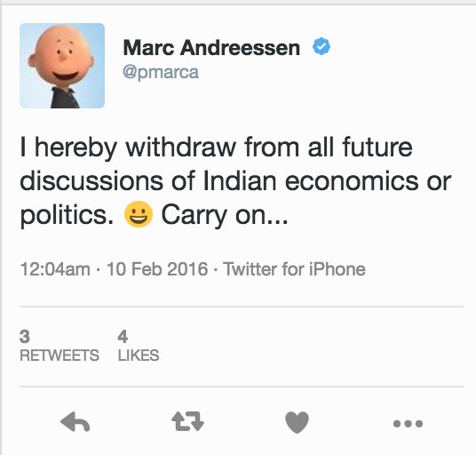Viewport: 476px width, 455px height.
Task: Reply to the tweet using arrow icon
Action: tap(75, 422)
